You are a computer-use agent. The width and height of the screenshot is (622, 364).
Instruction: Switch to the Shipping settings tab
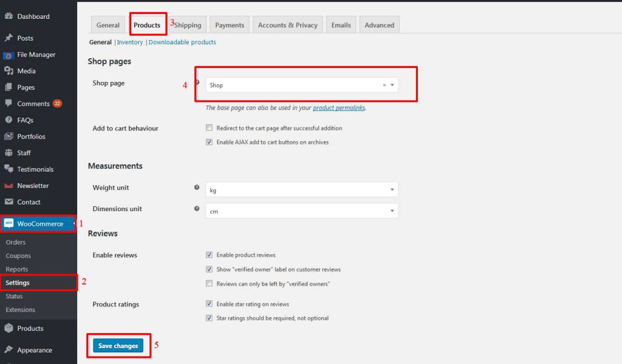click(188, 25)
